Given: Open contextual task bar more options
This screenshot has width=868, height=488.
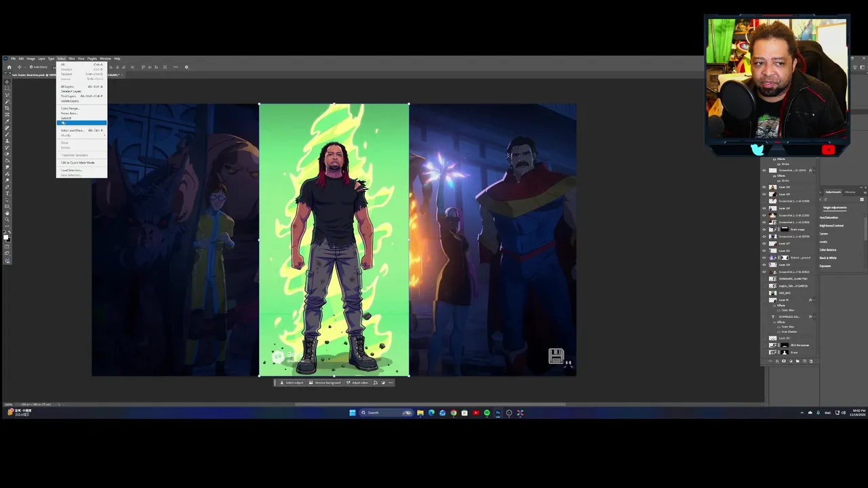Looking at the screenshot, I should point(391,383).
